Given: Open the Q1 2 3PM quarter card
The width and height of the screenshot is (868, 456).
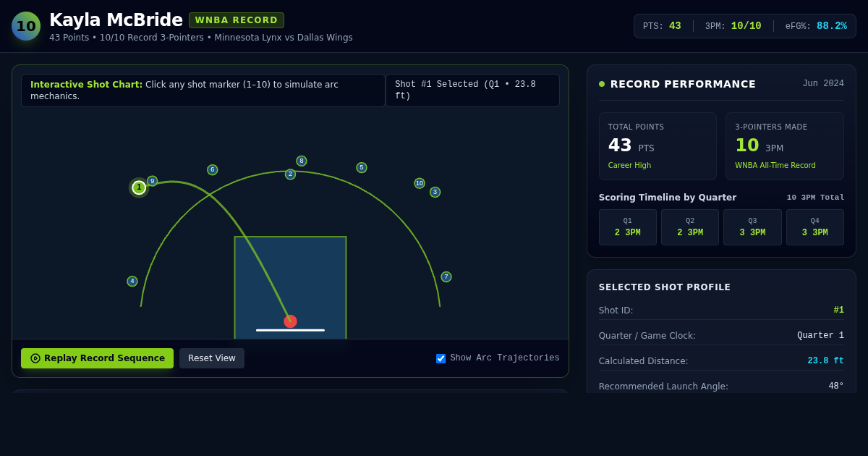Looking at the screenshot, I should (628, 227).
